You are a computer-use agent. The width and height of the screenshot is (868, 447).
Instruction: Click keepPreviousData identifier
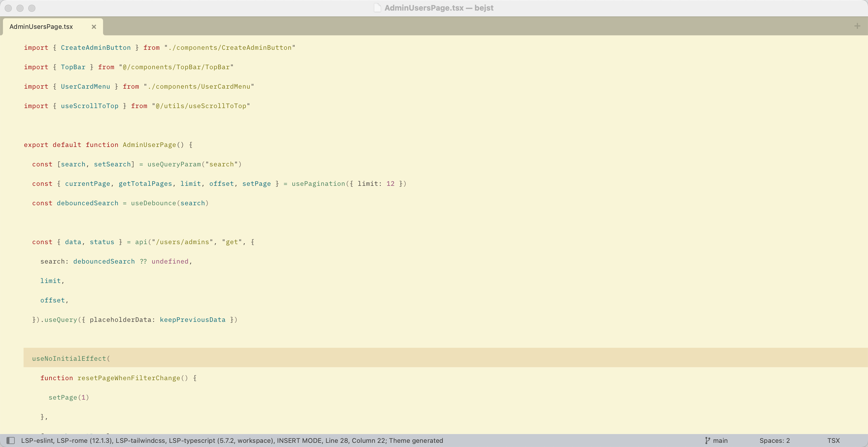[x=193, y=319]
